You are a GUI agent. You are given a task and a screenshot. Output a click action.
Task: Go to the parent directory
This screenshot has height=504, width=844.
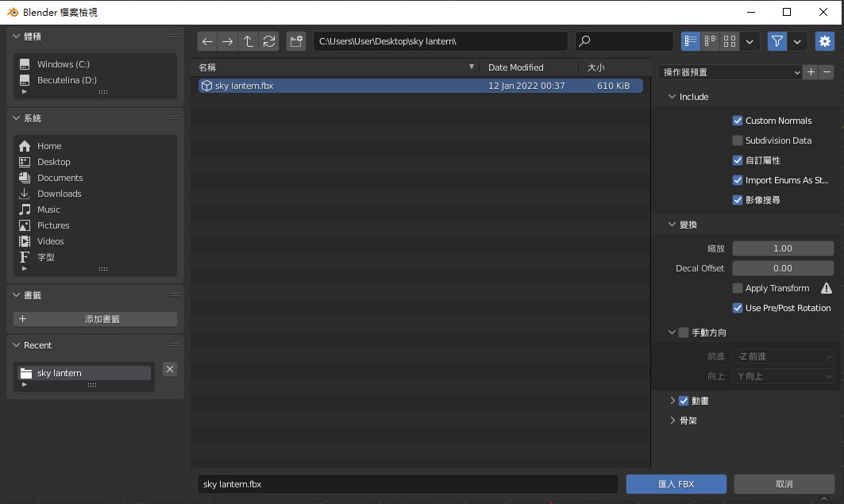coord(249,41)
